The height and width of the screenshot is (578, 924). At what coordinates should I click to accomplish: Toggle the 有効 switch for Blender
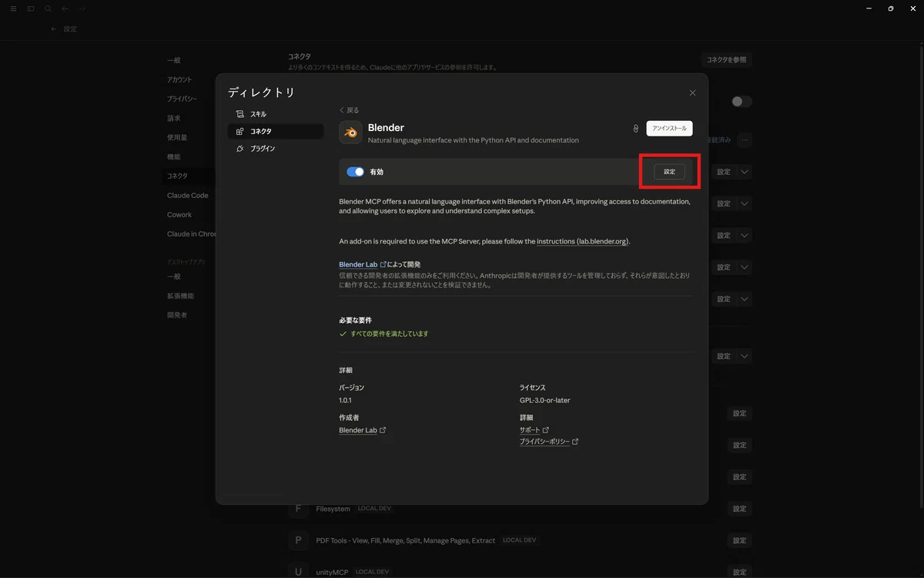pyautogui.click(x=355, y=172)
